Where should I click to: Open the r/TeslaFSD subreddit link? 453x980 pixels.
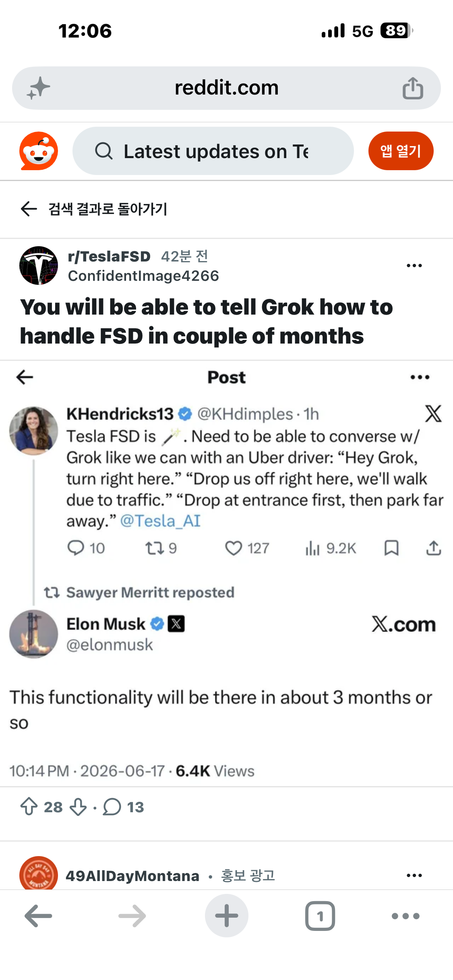(109, 256)
